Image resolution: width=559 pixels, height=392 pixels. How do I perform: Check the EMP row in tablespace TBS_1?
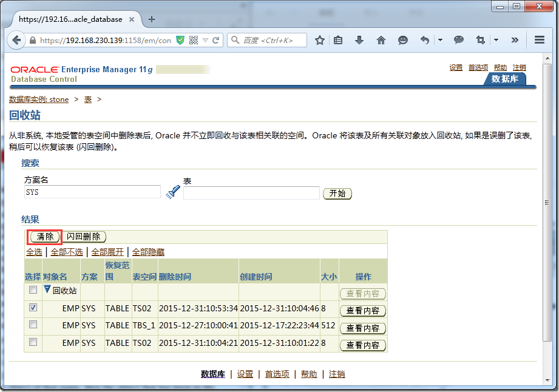click(x=33, y=325)
